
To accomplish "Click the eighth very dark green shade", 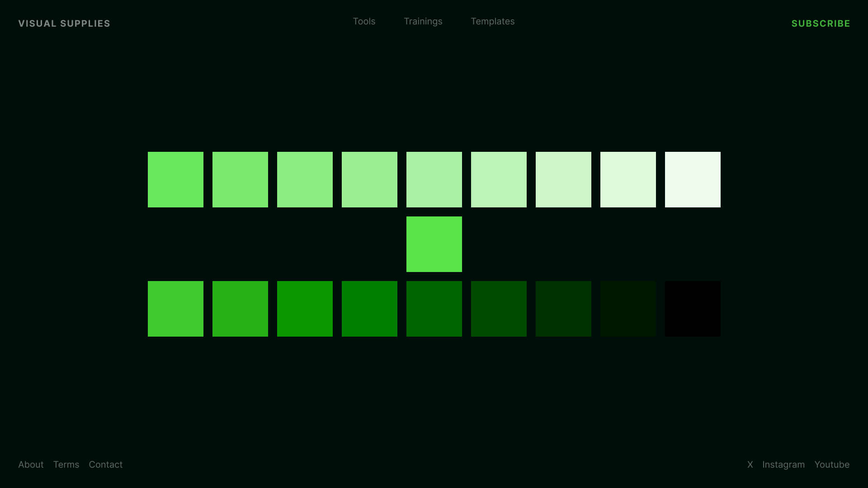I will coord(628,309).
